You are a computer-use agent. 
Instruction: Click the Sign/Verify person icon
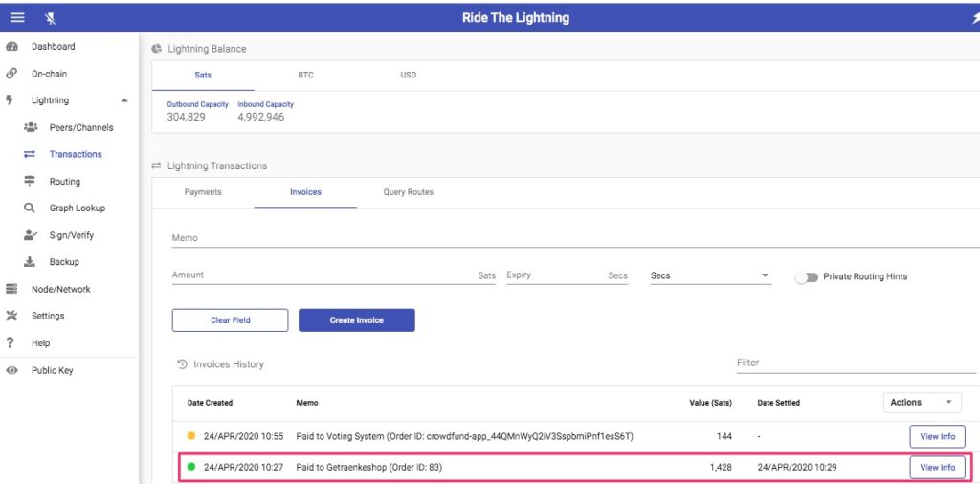(30, 235)
